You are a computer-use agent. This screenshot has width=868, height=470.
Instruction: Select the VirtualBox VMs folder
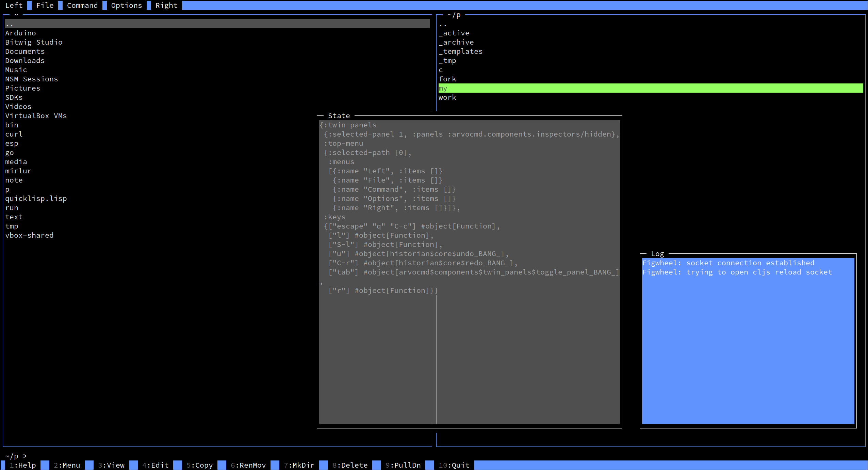[x=36, y=116]
